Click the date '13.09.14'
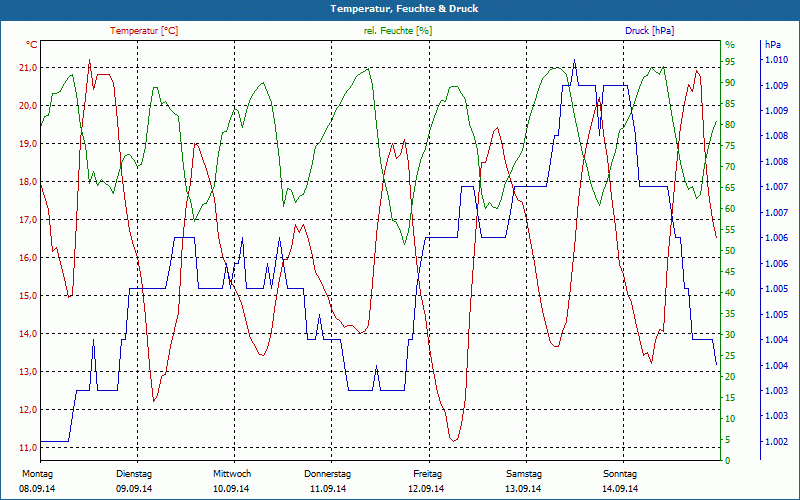The width and height of the screenshot is (800, 500). point(523,489)
